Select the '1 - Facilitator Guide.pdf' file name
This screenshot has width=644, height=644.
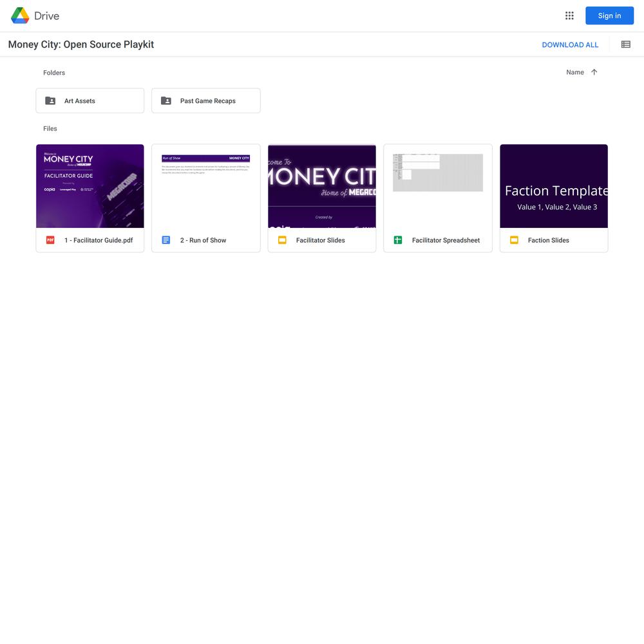[x=99, y=240]
